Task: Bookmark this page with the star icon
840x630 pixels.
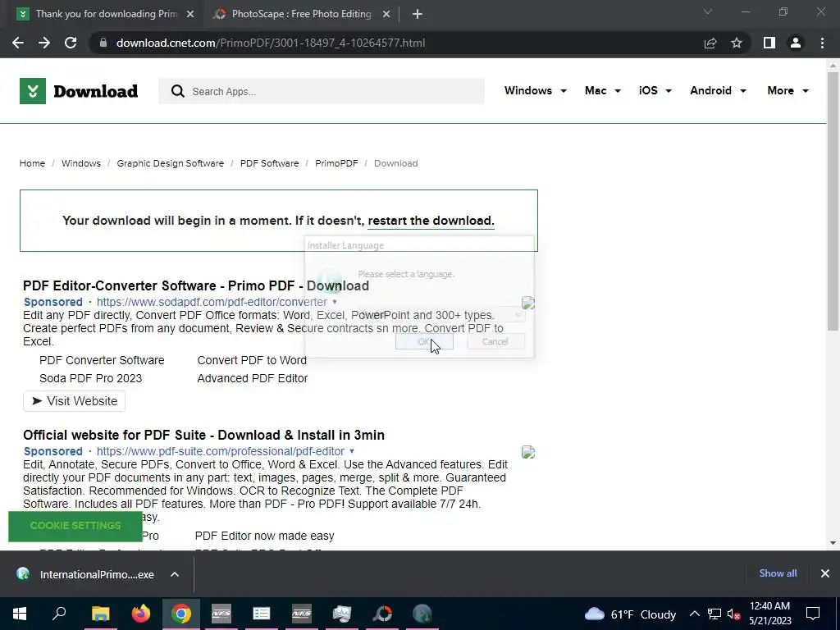Action: [737, 43]
